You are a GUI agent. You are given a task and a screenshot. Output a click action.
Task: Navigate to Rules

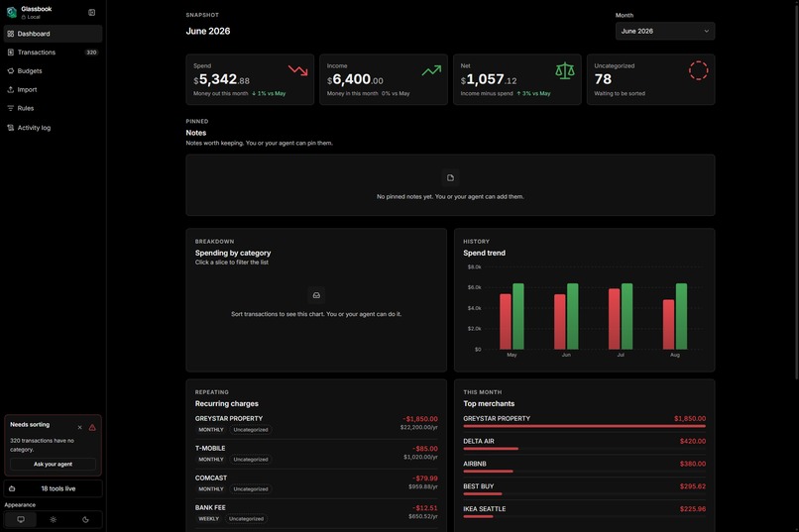click(x=53, y=108)
